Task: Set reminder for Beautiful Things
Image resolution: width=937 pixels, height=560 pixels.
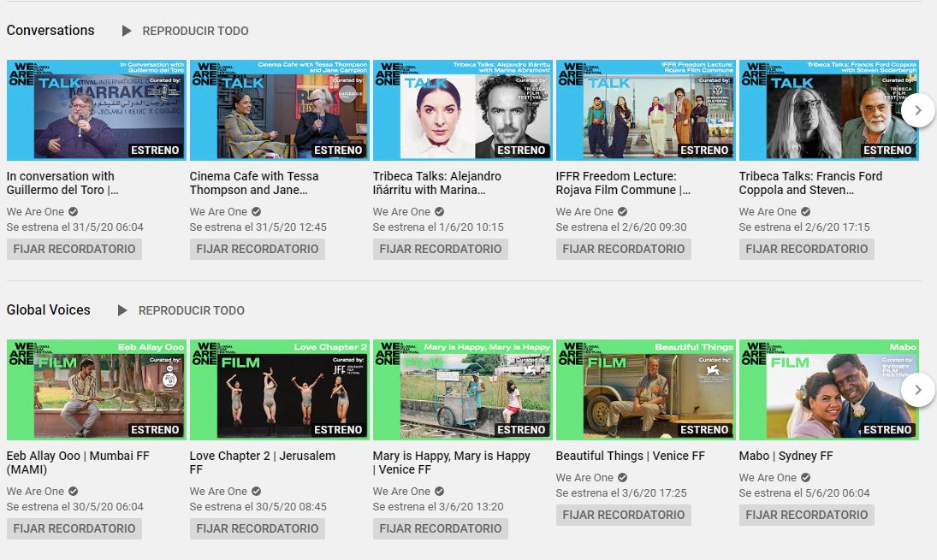Action: click(623, 515)
